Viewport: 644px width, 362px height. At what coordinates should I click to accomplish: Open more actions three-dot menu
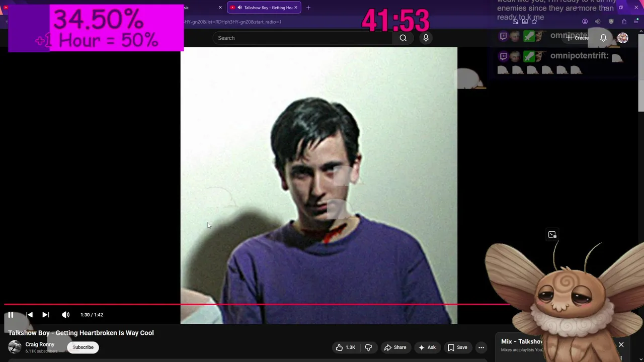[481, 347]
